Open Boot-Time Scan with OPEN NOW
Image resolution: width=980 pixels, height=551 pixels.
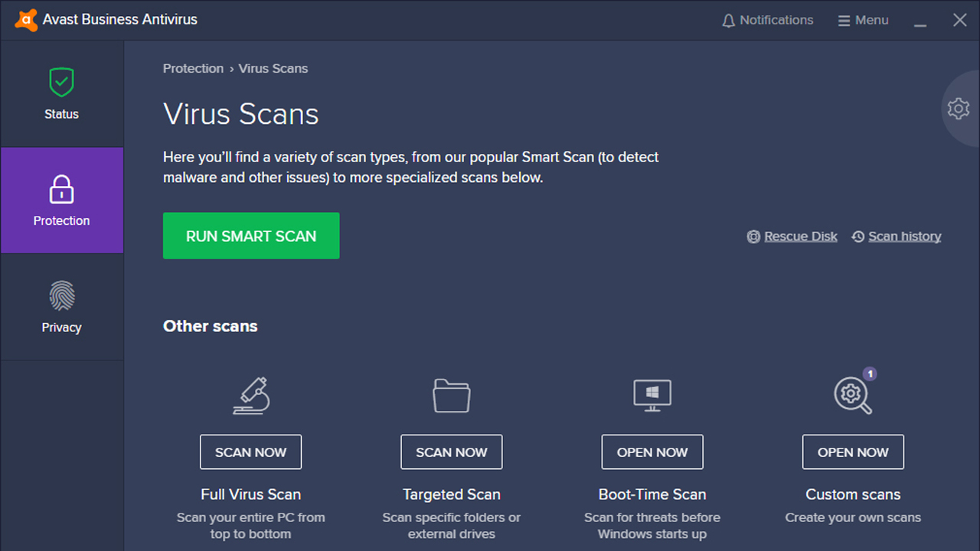(652, 452)
